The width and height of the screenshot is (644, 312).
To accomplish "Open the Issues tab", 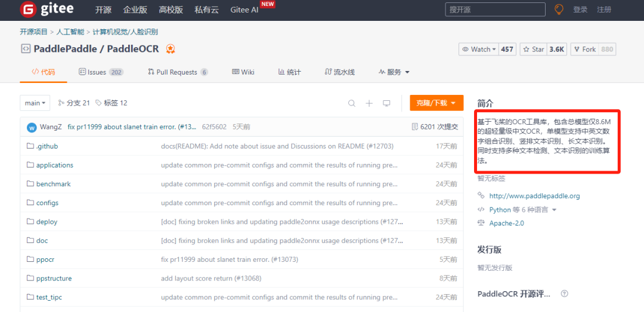I will (x=101, y=72).
